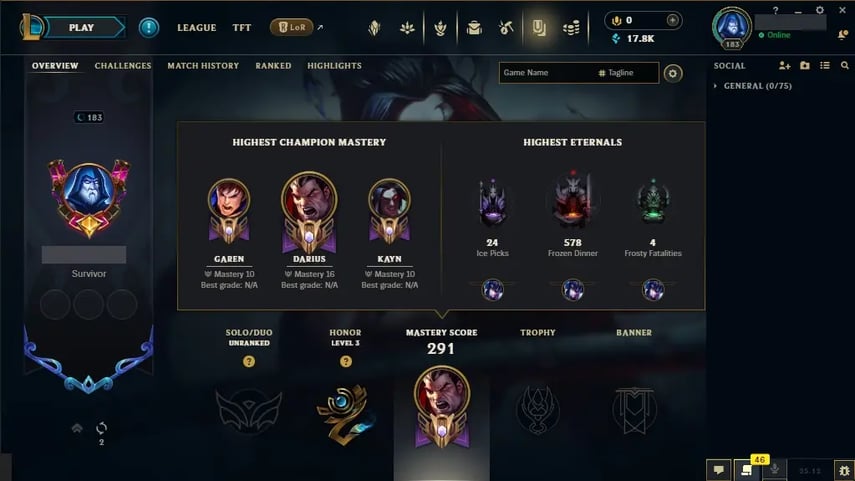The height and width of the screenshot is (481, 855).
Task: Open the Collection backpack icon
Action: click(x=474, y=27)
